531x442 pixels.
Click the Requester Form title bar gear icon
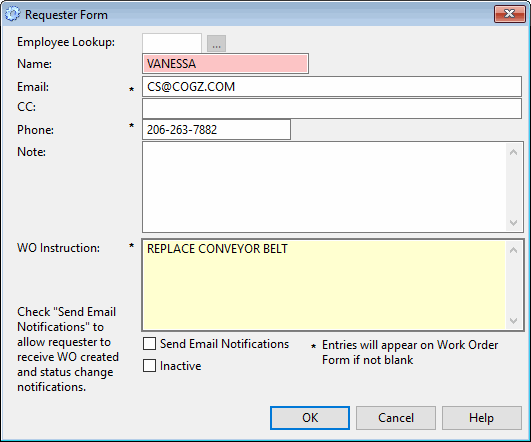pyautogui.click(x=13, y=14)
